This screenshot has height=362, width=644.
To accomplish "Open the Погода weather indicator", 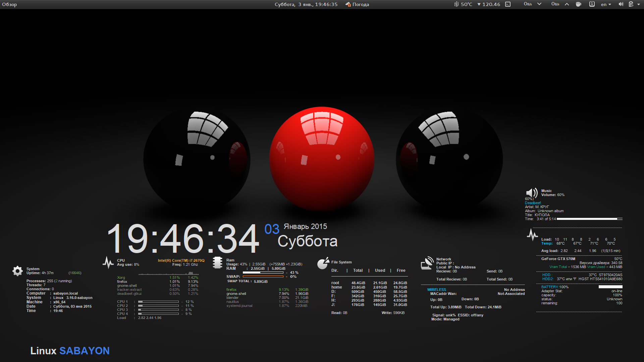I will pyautogui.click(x=358, y=4).
